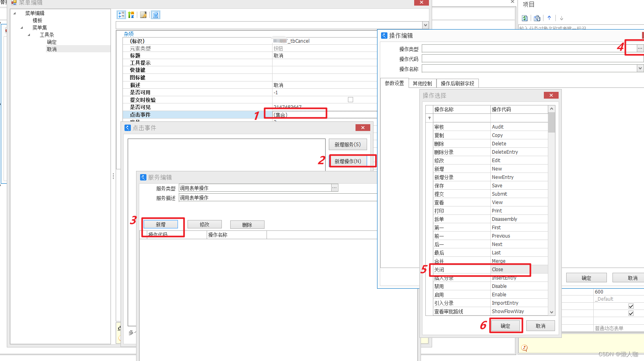Select the 打印 Print row
644x361 pixels.
pos(490,210)
